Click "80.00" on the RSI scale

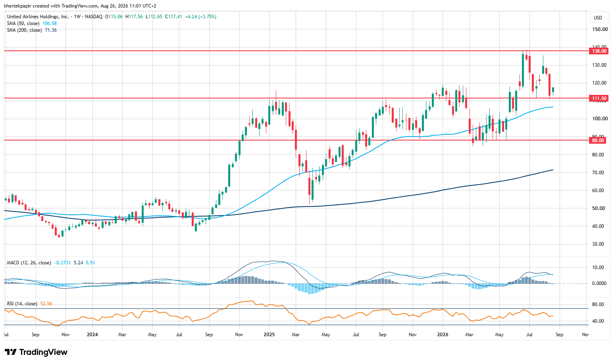598,304
